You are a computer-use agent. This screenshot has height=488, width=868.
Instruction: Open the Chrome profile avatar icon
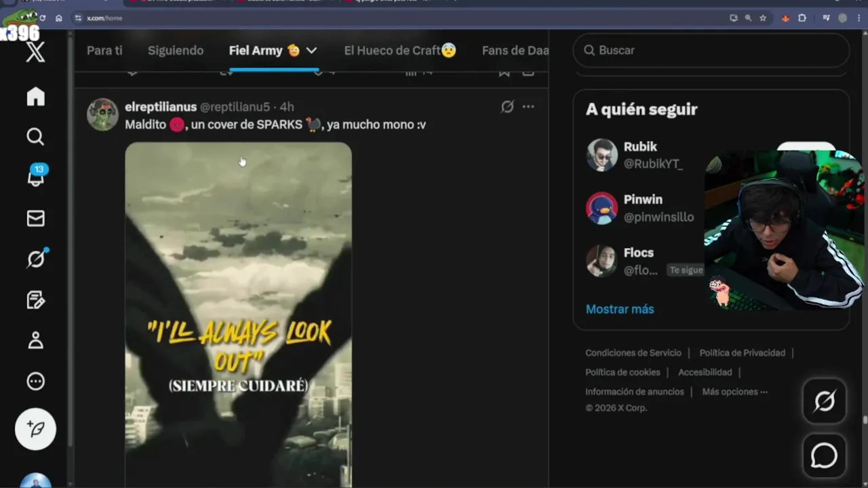click(843, 18)
